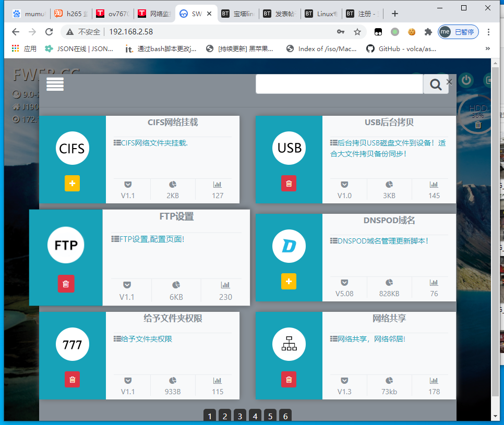Type in the plugin search field
The height and width of the screenshot is (425, 504).
[339, 84]
